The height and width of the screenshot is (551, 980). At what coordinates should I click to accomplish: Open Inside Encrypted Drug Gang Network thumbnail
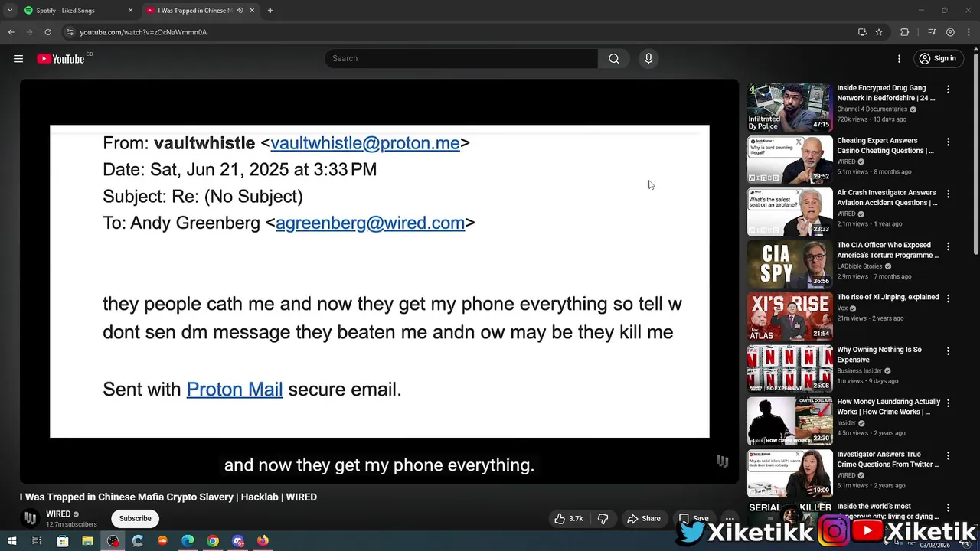pyautogui.click(x=789, y=107)
